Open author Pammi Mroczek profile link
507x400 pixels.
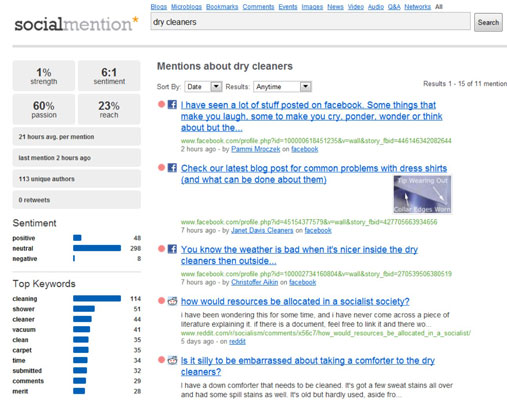tap(256, 149)
